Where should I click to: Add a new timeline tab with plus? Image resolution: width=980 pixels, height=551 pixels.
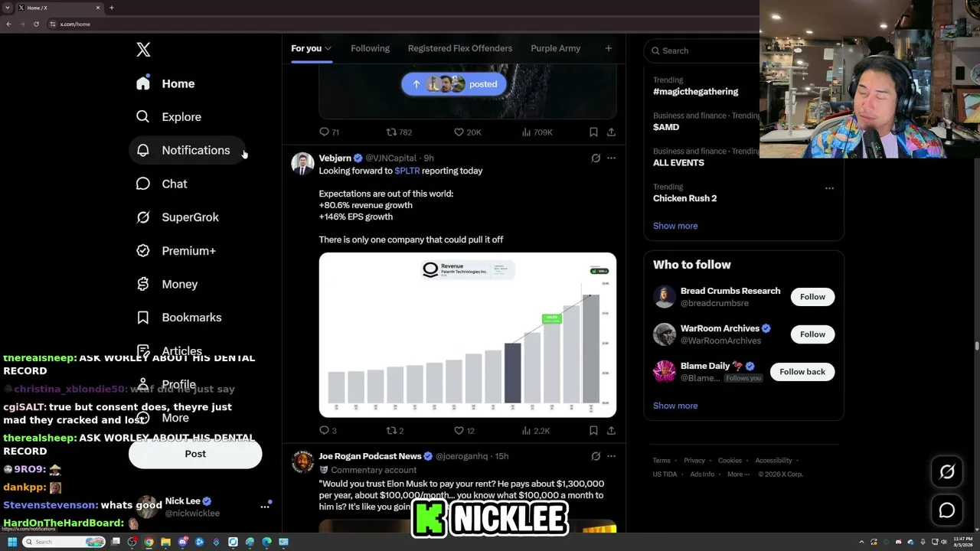pos(609,48)
